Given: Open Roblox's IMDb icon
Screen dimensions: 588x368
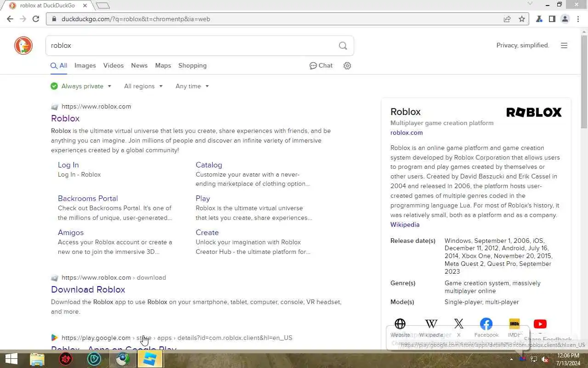Looking at the screenshot, I should pyautogui.click(x=514, y=324).
